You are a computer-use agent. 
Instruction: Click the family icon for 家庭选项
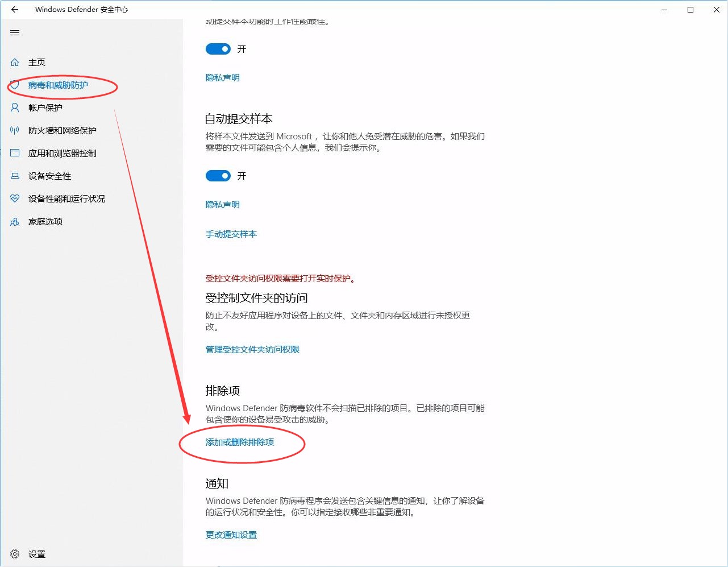pos(15,222)
